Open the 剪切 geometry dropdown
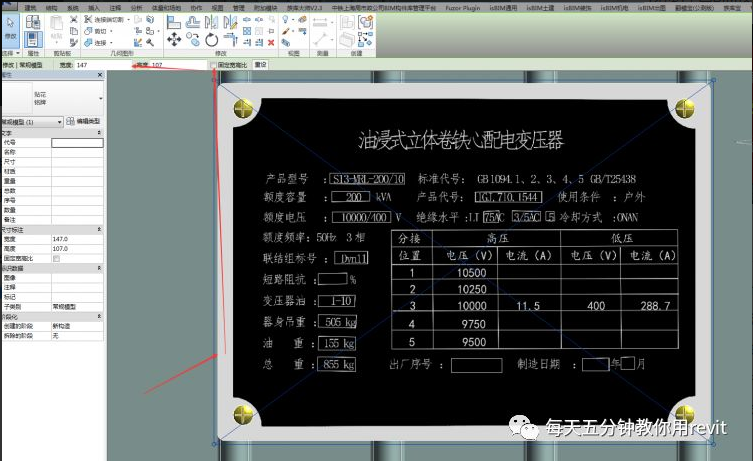The image size is (753, 461). point(111,31)
